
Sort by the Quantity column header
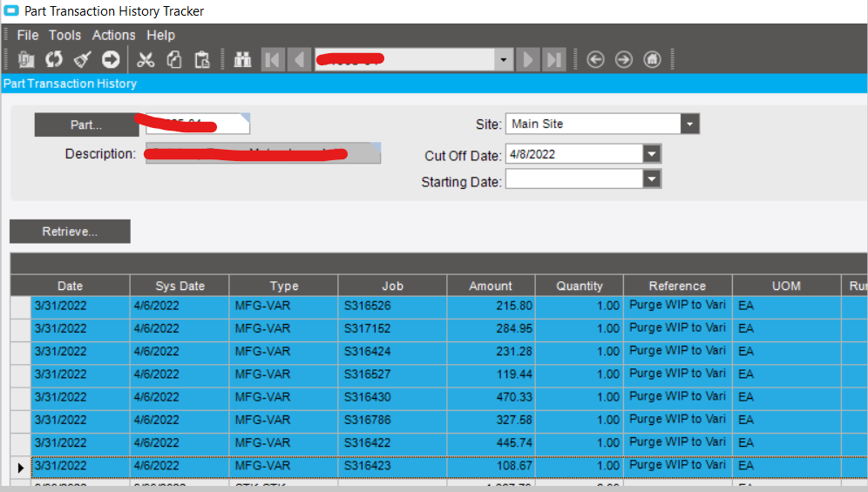tap(579, 286)
